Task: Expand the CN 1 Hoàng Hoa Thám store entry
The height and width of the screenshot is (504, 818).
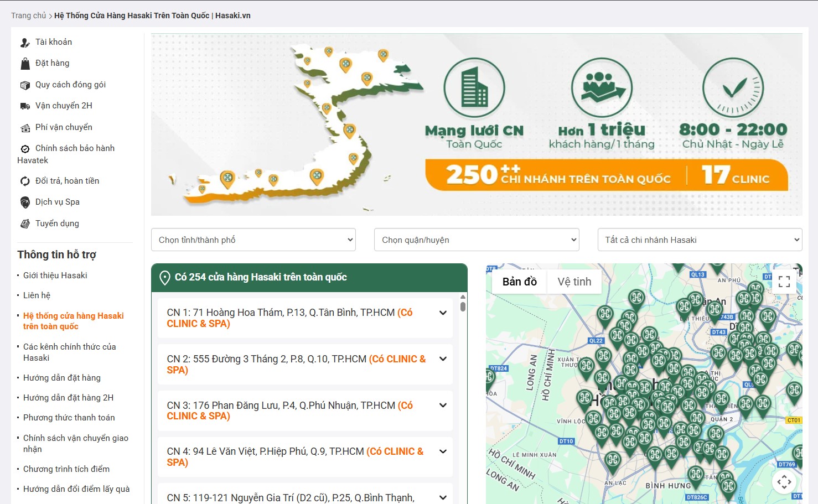Action: [x=443, y=313]
